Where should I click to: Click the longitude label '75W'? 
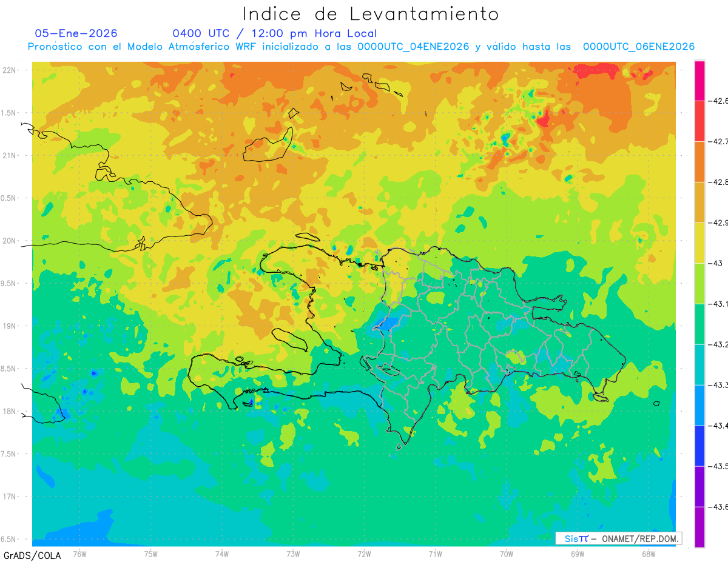pyautogui.click(x=150, y=554)
